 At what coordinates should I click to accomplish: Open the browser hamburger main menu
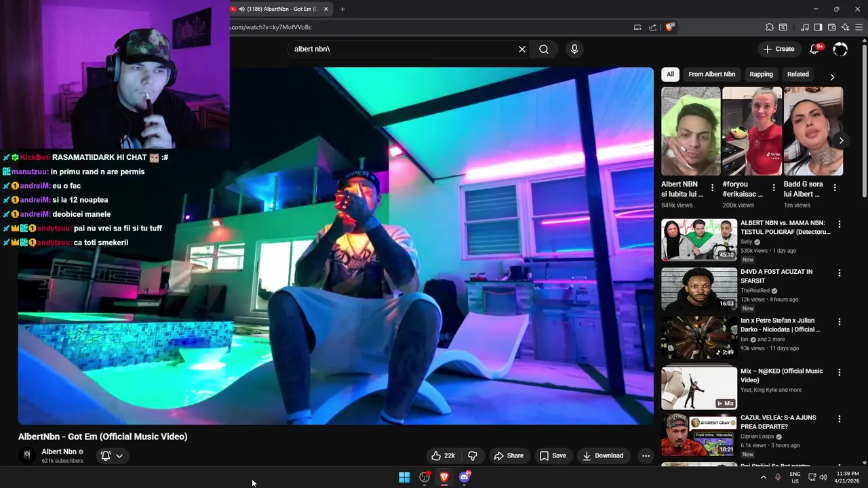point(859,27)
